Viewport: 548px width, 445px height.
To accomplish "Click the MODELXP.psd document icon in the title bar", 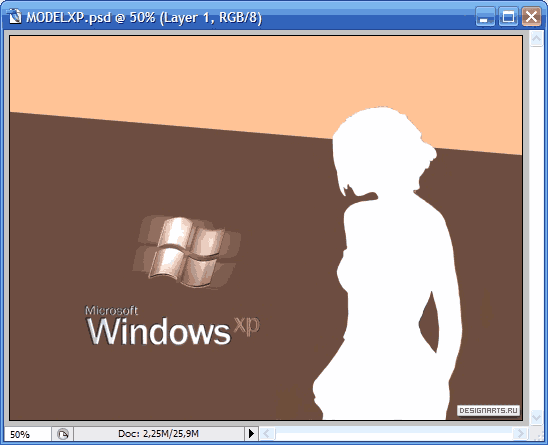I will pos(15,16).
